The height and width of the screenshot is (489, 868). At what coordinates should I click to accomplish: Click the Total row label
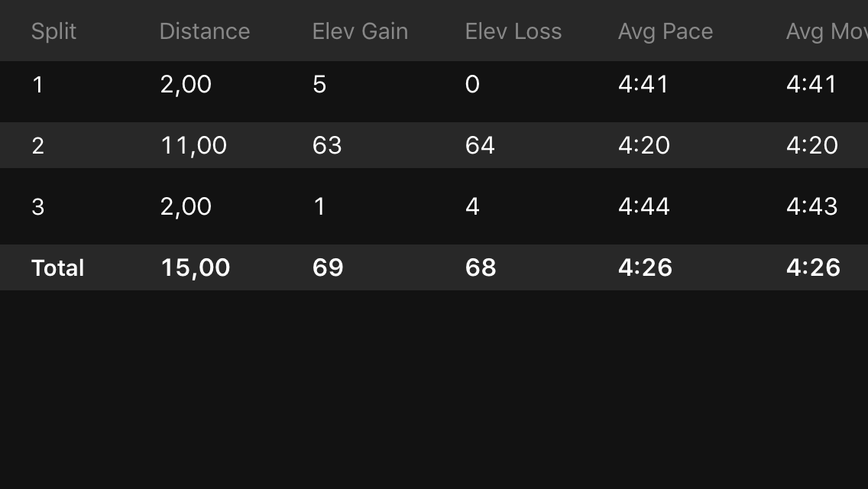[57, 268]
